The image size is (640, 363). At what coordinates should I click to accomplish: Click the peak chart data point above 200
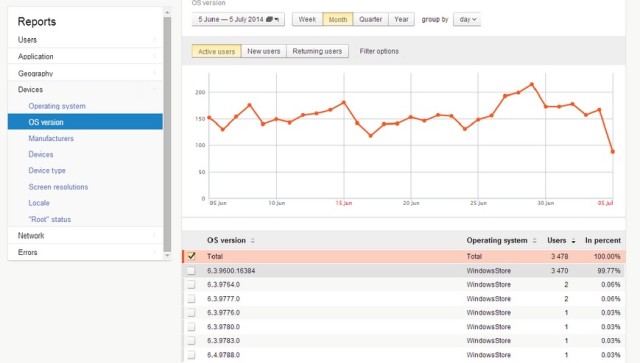point(532,85)
